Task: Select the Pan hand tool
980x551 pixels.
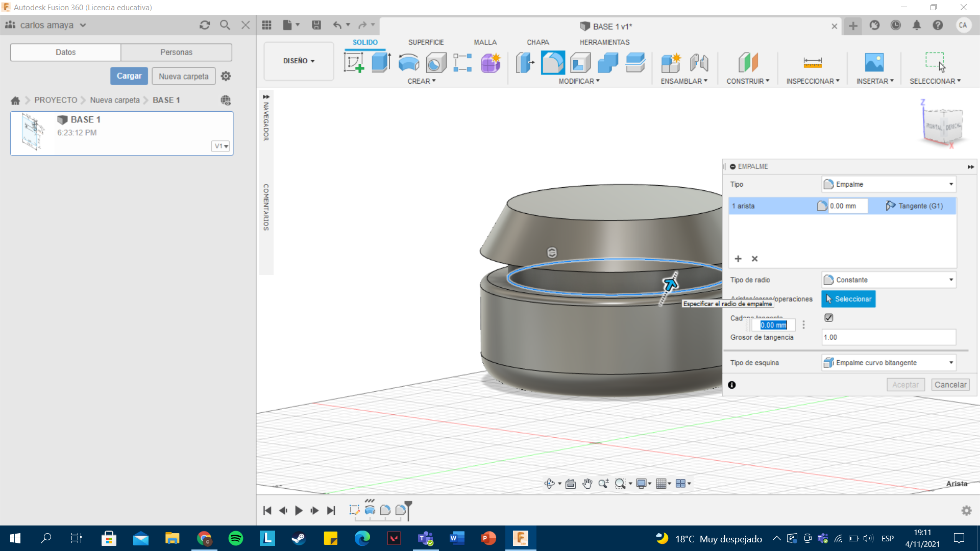Action: pos(587,484)
